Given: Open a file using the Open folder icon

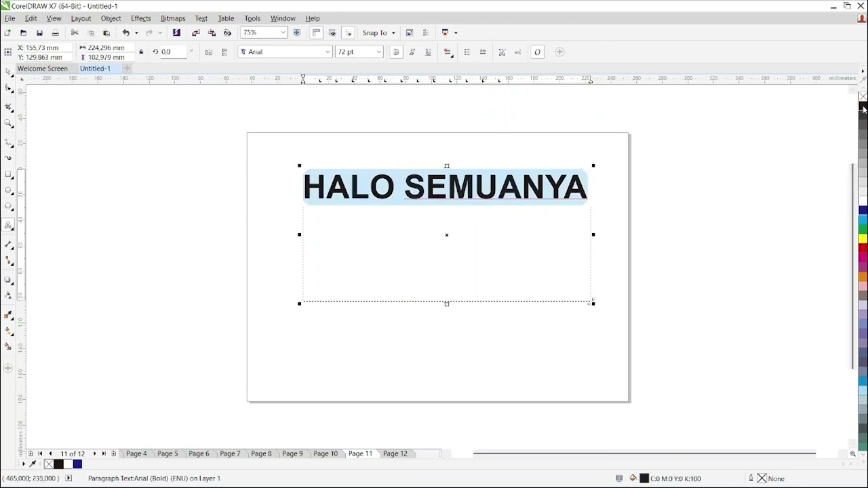Looking at the screenshot, I should point(23,33).
